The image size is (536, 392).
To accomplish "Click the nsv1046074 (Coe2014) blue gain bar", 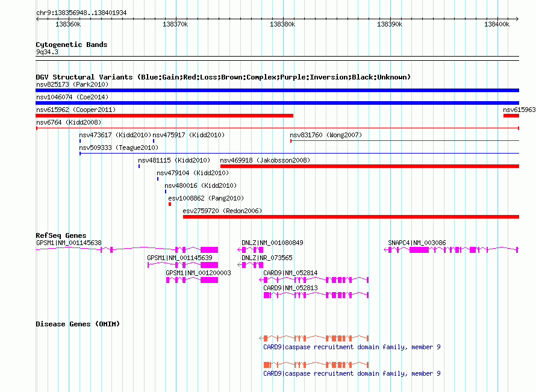I will click(277, 103).
